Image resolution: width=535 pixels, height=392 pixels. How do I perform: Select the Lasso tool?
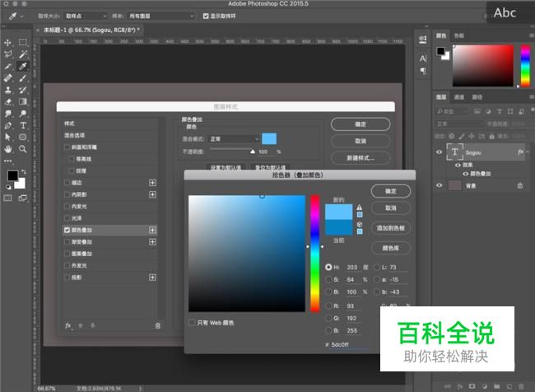click(x=7, y=54)
